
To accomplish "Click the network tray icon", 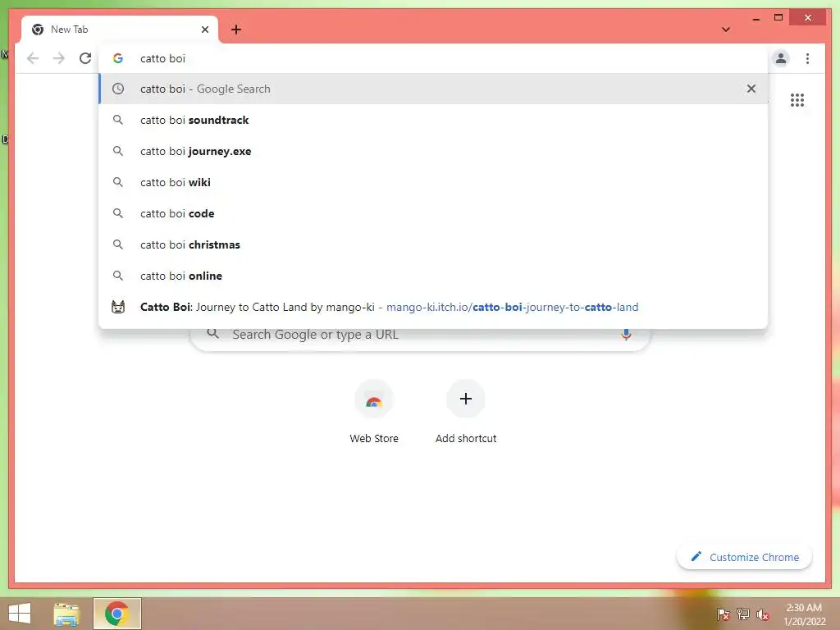I will pyautogui.click(x=743, y=614).
